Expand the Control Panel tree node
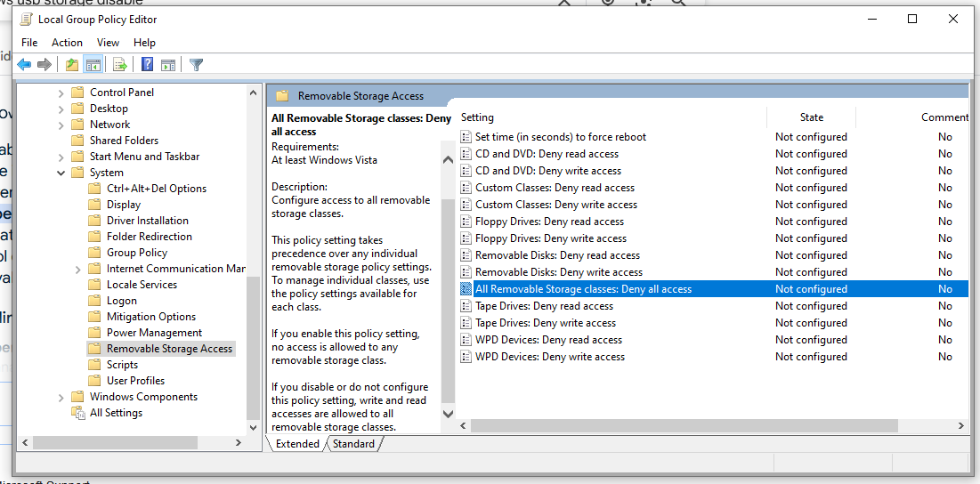 [x=61, y=93]
